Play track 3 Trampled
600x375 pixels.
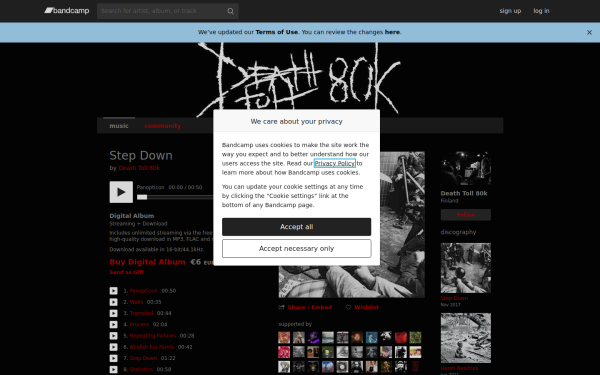point(114,313)
